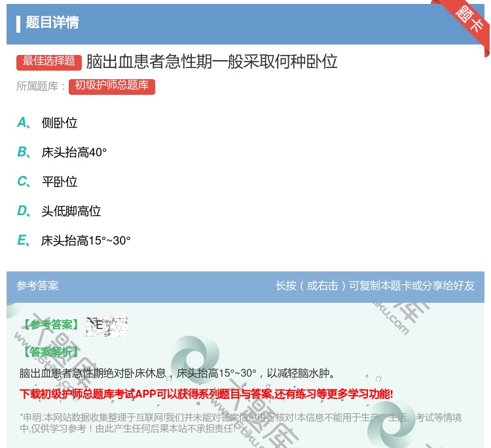Click the 【答案解析】 green label
This screenshot has width=491, height=448.
point(50,352)
